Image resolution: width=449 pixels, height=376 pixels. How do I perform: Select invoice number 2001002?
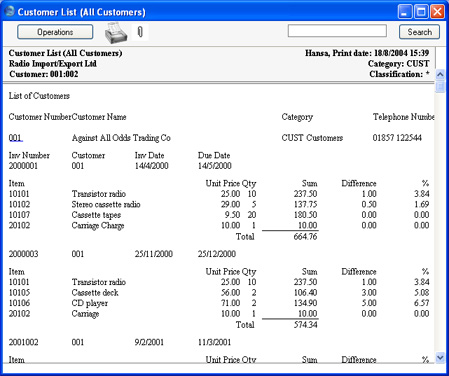coord(23,342)
